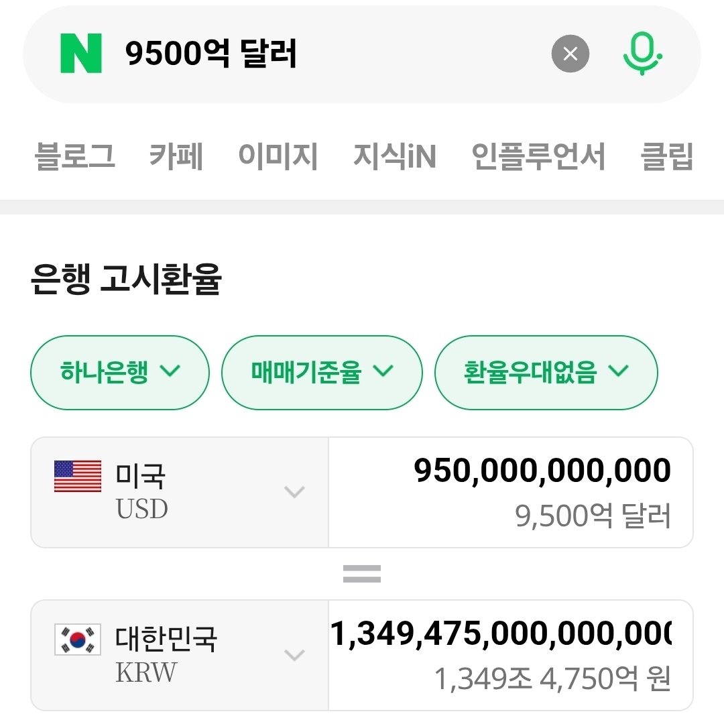Switch to the 클립 tab
The height and width of the screenshot is (728, 724).
point(666,157)
